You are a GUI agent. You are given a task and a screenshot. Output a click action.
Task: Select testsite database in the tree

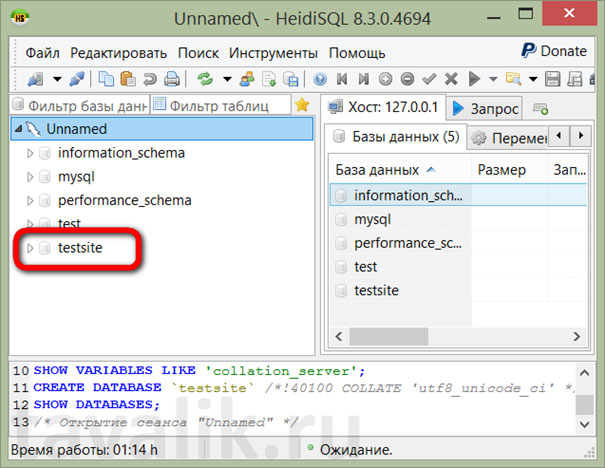pyautogui.click(x=80, y=248)
